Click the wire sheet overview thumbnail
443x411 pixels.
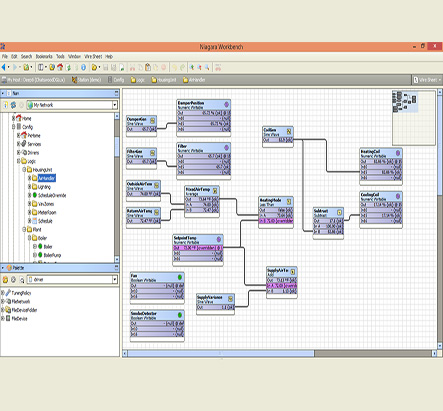tap(414, 118)
